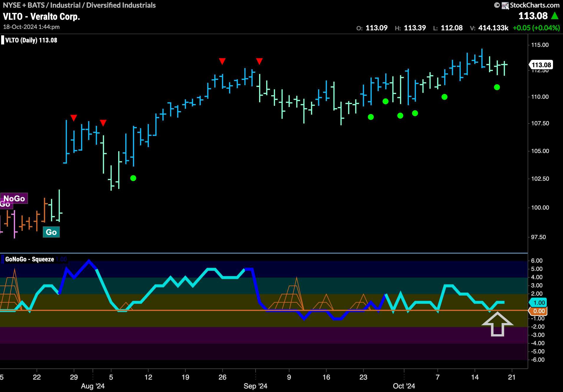Click the teal Go trend label
The height and width of the screenshot is (392, 563).
(51, 232)
